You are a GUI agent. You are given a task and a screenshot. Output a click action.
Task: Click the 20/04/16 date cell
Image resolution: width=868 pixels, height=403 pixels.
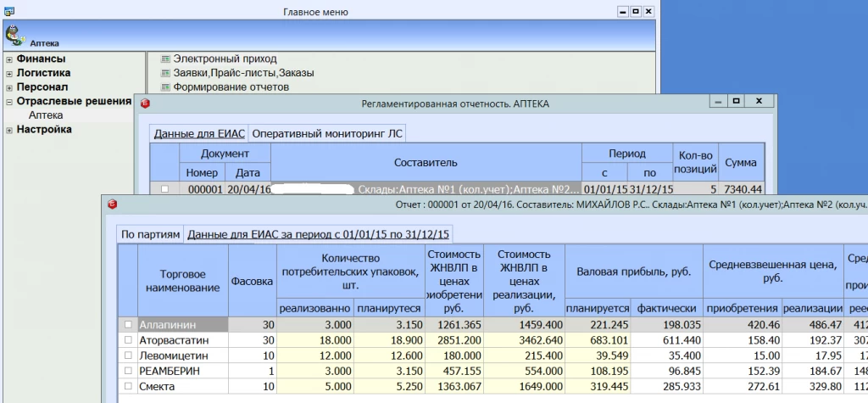click(248, 189)
